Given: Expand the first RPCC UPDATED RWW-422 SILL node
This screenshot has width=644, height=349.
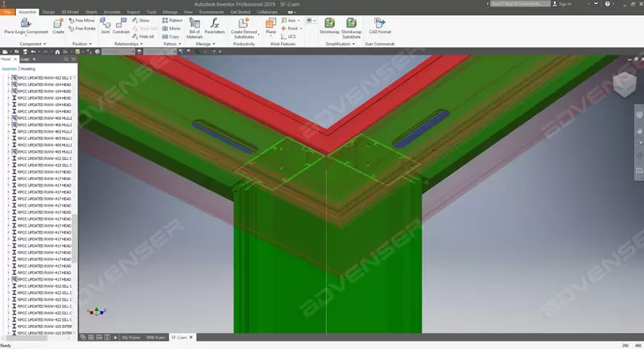Looking at the screenshot, I should (x=9, y=78).
